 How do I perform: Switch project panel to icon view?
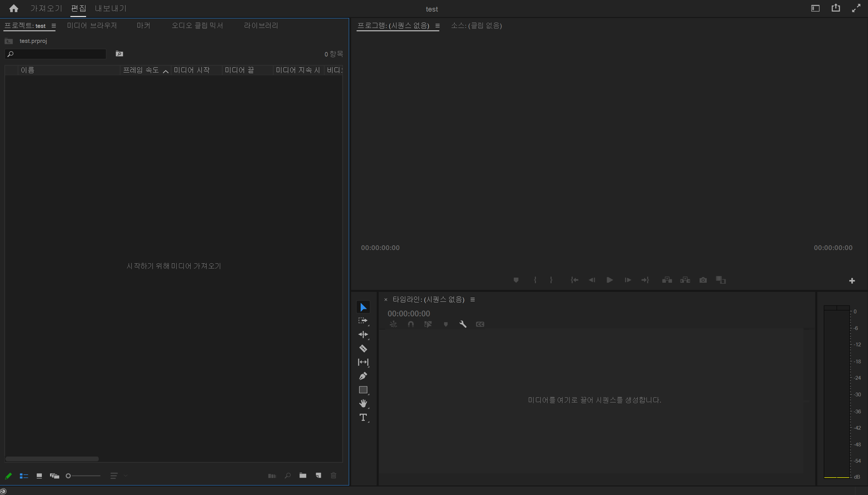(39, 476)
